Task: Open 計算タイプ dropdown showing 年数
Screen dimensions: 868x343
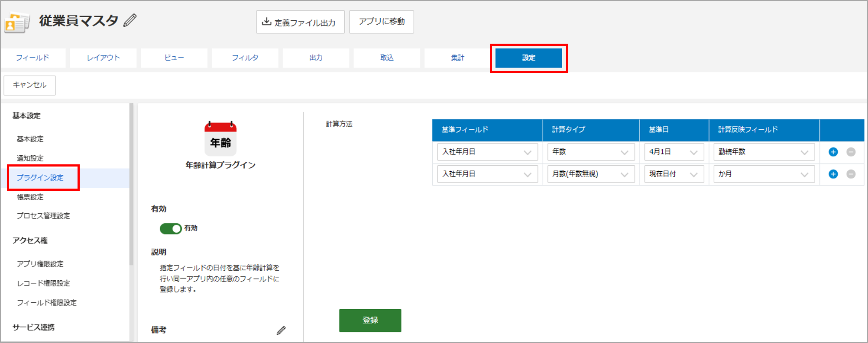Action: (591, 152)
